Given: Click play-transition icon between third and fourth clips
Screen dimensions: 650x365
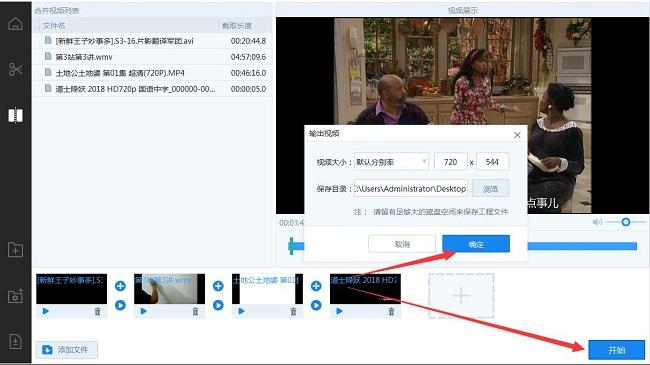Looking at the screenshot, I should (x=316, y=305).
